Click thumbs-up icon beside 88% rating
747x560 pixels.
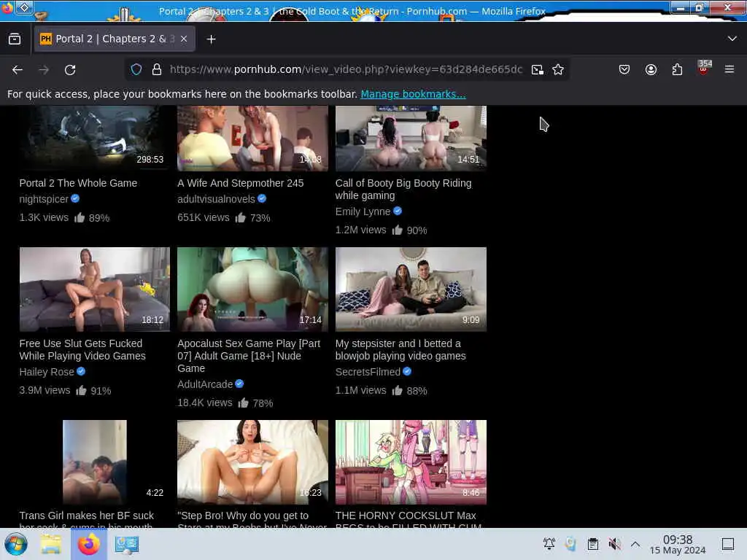tap(398, 391)
